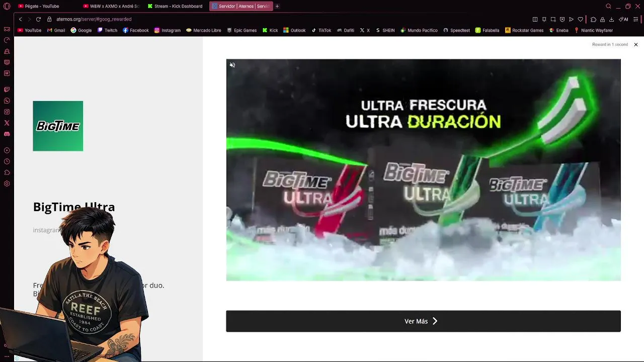
Task: Open sidebar settings gear
Action: point(7,184)
